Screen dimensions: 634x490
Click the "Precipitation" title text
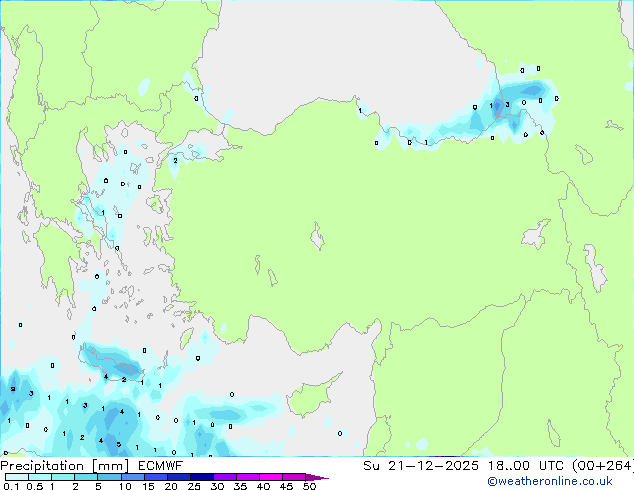42,466
